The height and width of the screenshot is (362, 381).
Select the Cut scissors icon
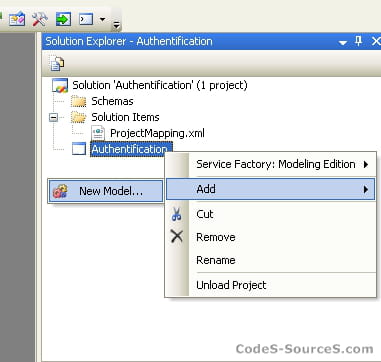(x=176, y=214)
